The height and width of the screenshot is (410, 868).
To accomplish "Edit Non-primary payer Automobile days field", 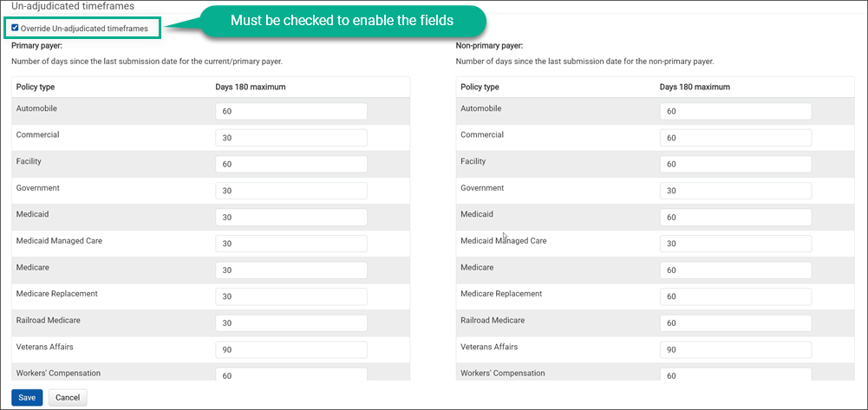I will 735,111.
